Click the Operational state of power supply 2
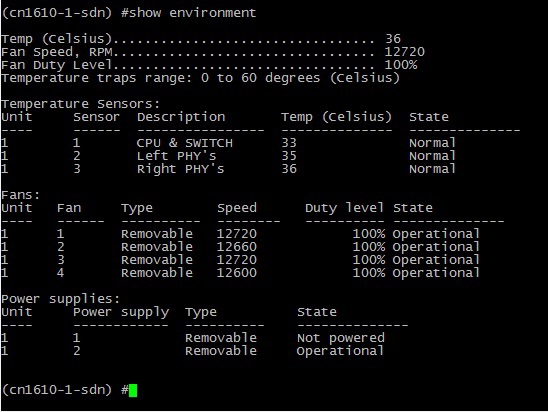The height and width of the screenshot is (412, 548). 340,351
